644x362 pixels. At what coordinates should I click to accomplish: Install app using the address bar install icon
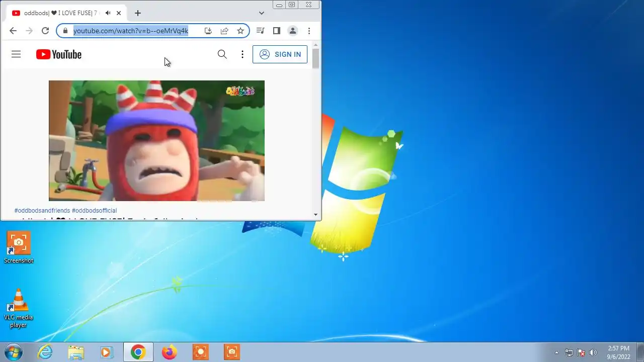[x=208, y=31]
